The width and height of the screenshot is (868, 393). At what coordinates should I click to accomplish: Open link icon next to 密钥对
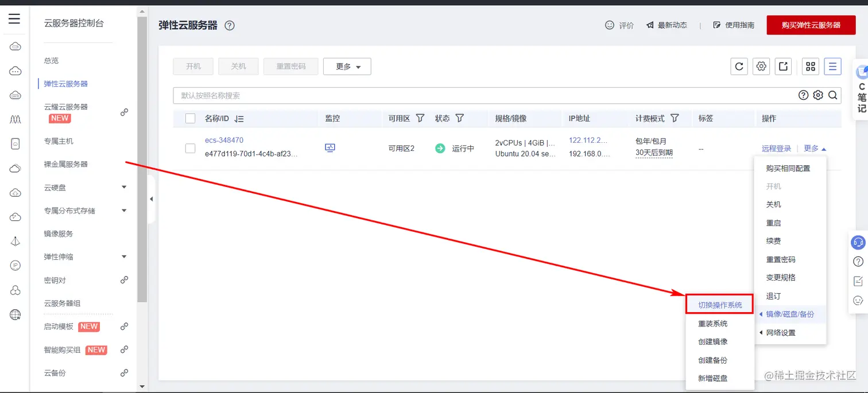124,280
